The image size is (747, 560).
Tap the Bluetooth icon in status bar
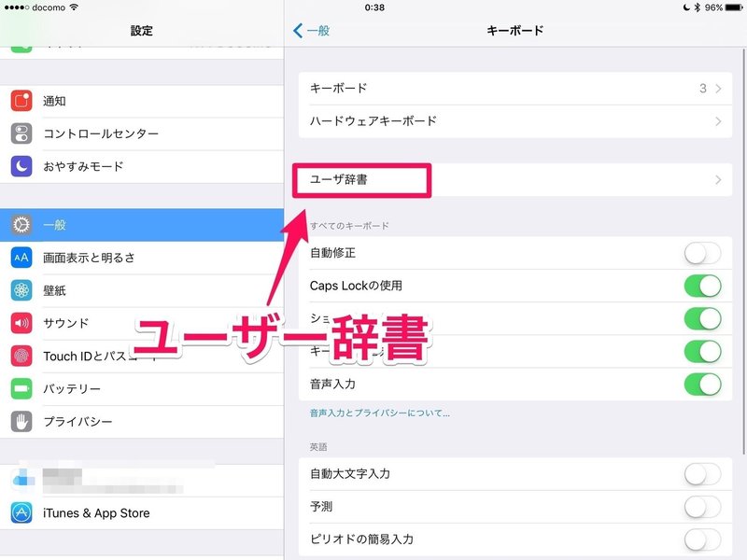point(697,7)
